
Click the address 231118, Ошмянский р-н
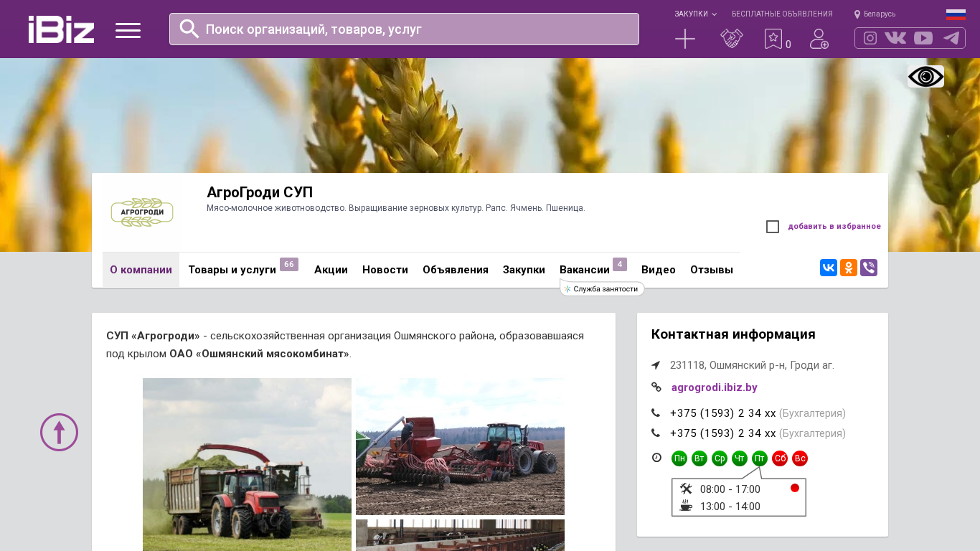click(x=752, y=365)
